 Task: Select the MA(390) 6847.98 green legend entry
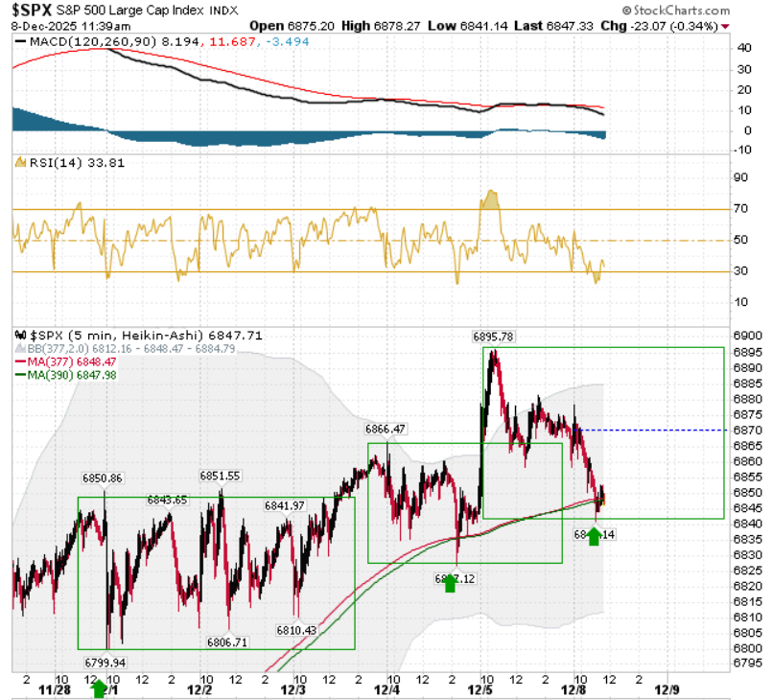pyautogui.click(x=66, y=375)
